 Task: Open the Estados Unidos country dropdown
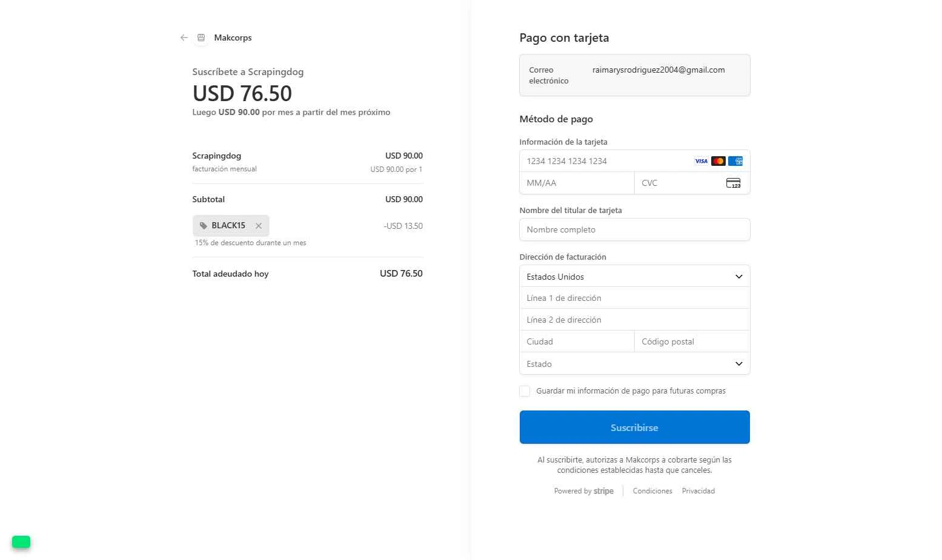(634, 276)
